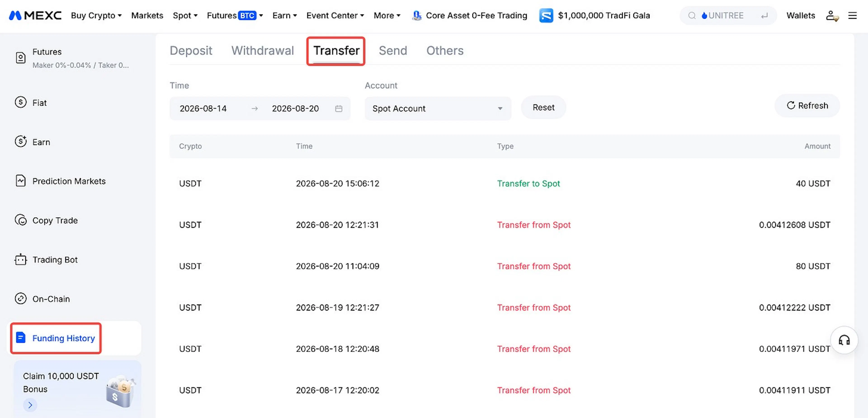The height and width of the screenshot is (418, 868).
Task: Click the TradFi Gala promo icon
Action: [546, 16]
